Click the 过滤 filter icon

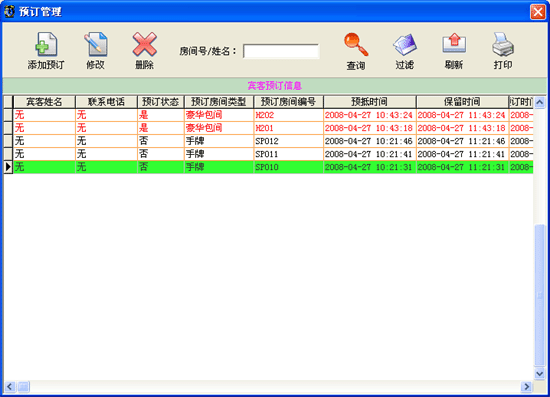405,44
